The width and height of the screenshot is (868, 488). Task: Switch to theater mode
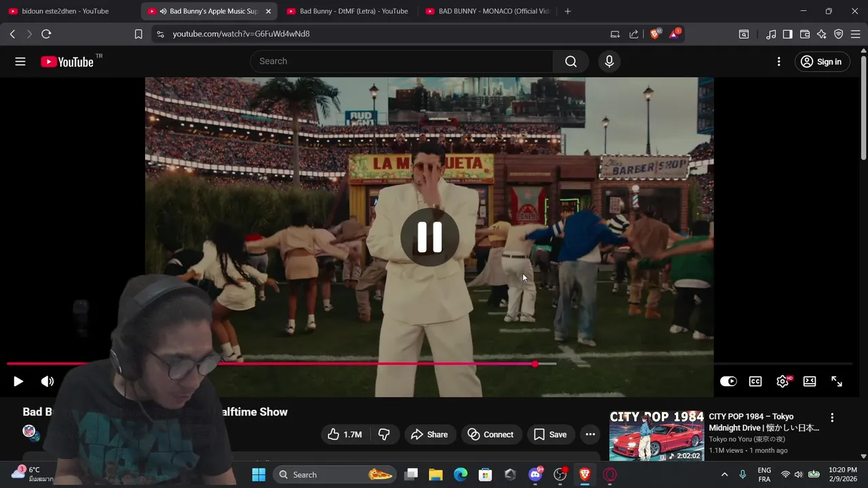click(810, 382)
